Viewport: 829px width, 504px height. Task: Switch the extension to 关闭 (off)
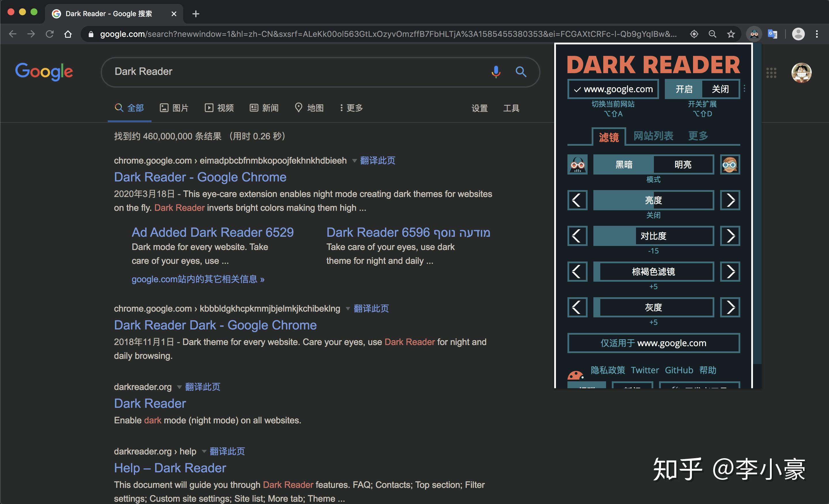point(720,89)
